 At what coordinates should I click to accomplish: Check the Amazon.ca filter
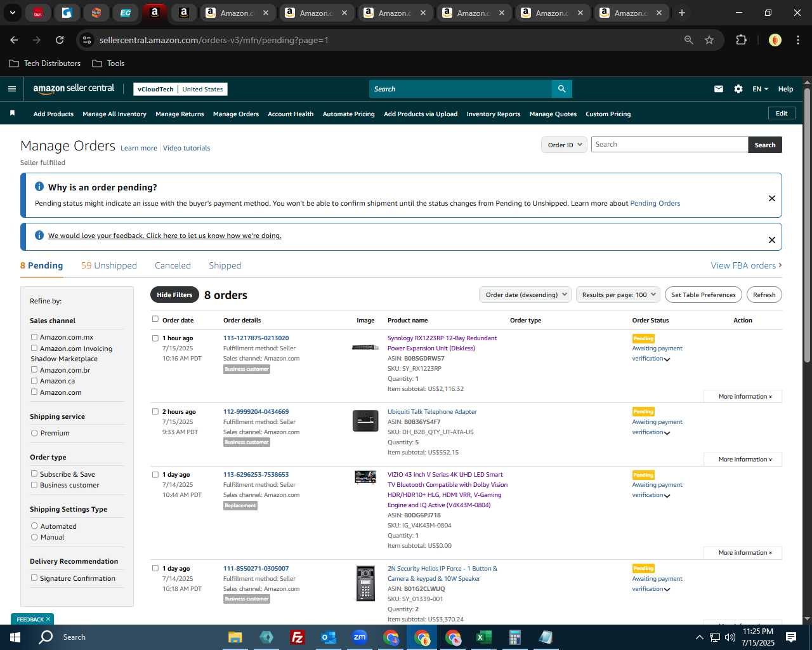[x=34, y=381]
